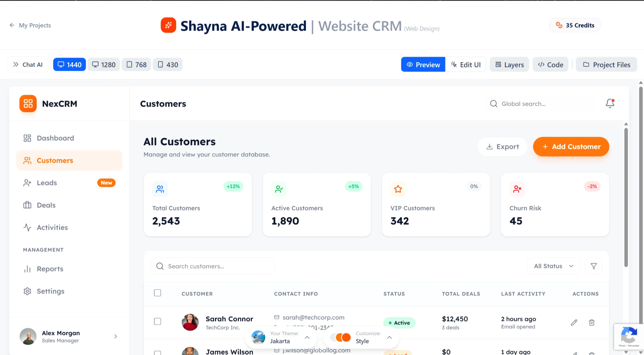644x355 pixels.
Task: Tick Sarah Connor's row checkbox
Action: pyautogui.click(x=157, y=322)
